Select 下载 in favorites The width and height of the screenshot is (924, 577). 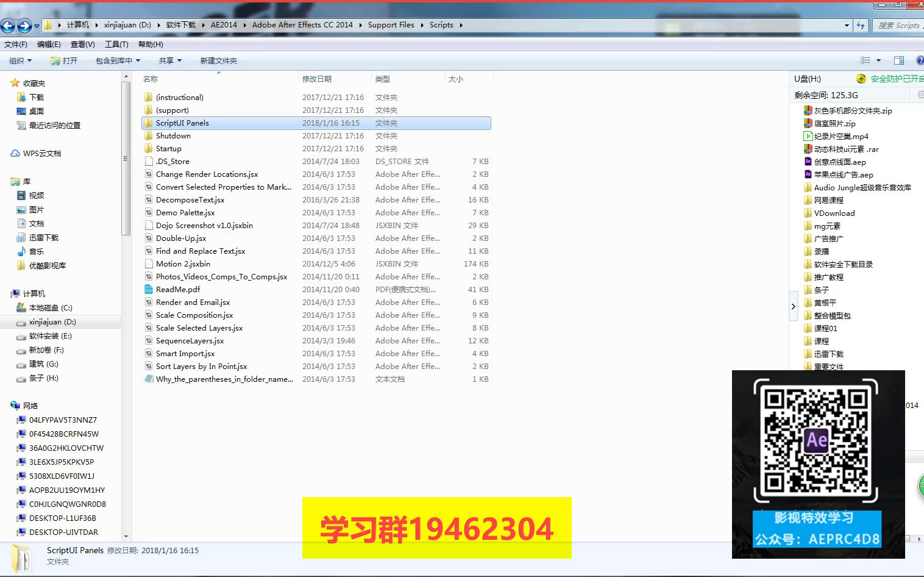click(37, 98)
